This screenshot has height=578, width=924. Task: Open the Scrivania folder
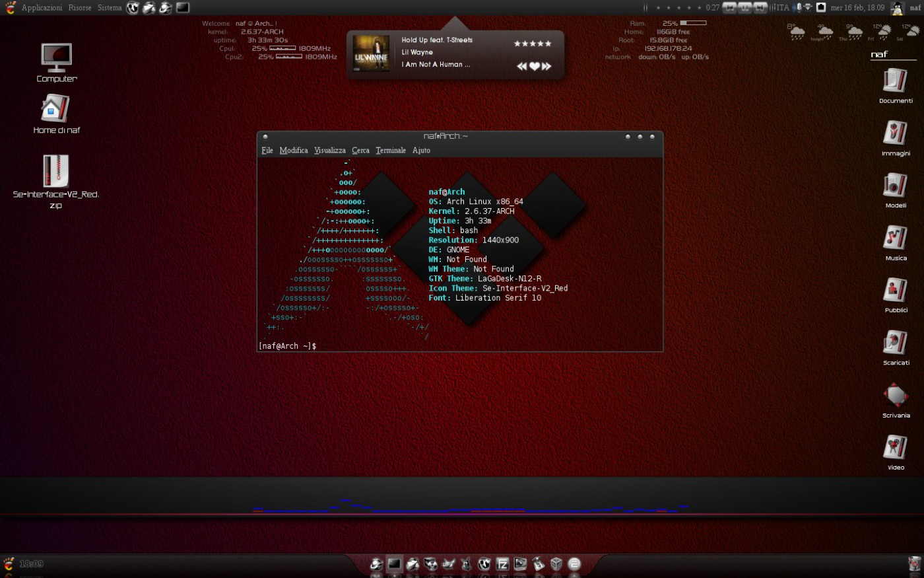coord(896,400)
